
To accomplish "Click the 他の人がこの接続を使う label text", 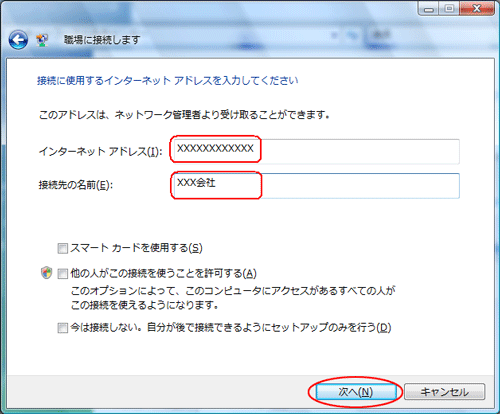I will tap(163, 274).
